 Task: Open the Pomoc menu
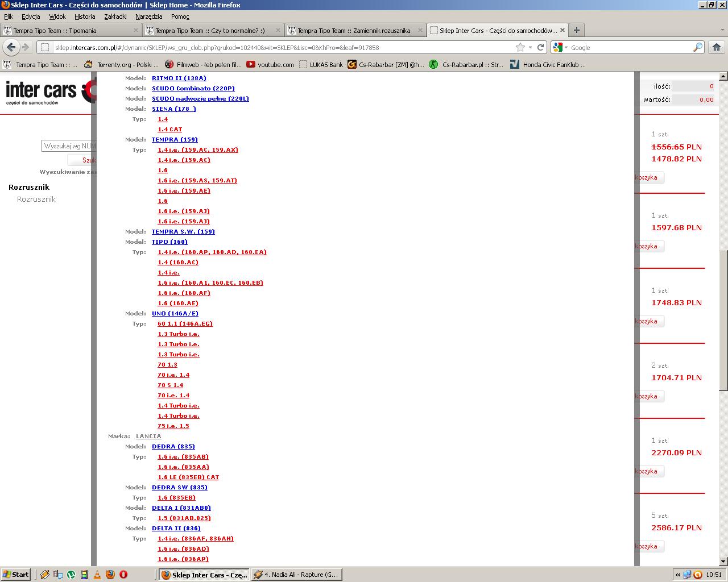pos(180,16)
